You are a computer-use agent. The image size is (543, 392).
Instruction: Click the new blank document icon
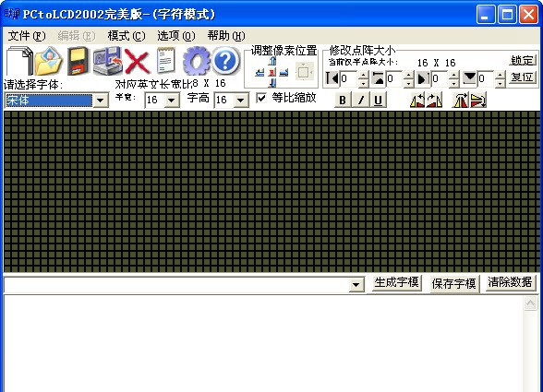19,61
